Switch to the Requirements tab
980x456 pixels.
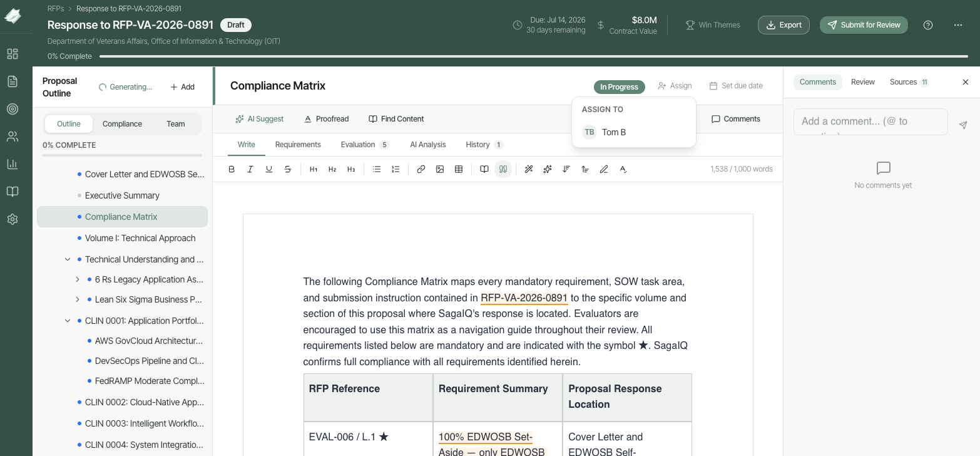coord(298,145)
